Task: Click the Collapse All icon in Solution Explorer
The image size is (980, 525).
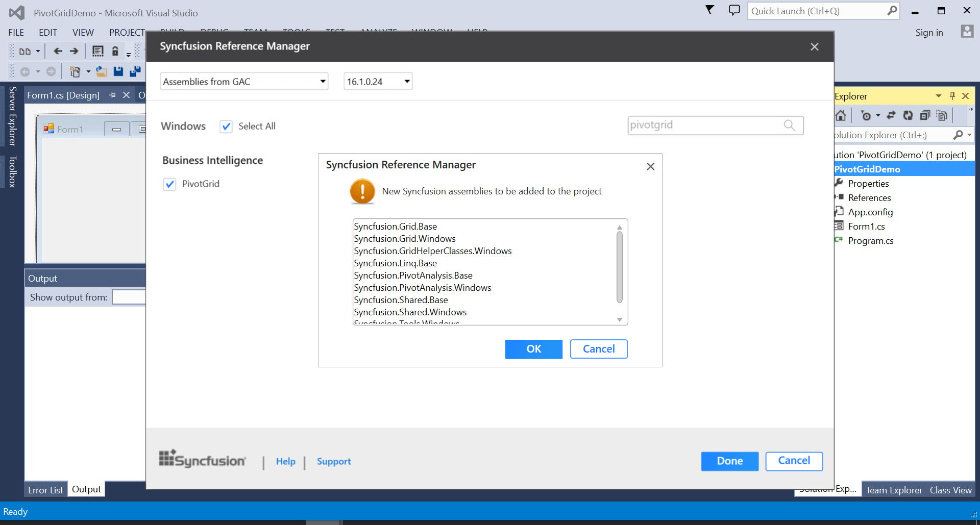Action: [925, 116]
